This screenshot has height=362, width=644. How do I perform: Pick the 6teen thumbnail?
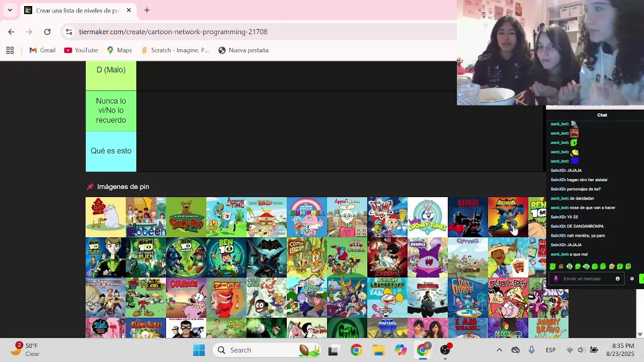tap(146, 217)
